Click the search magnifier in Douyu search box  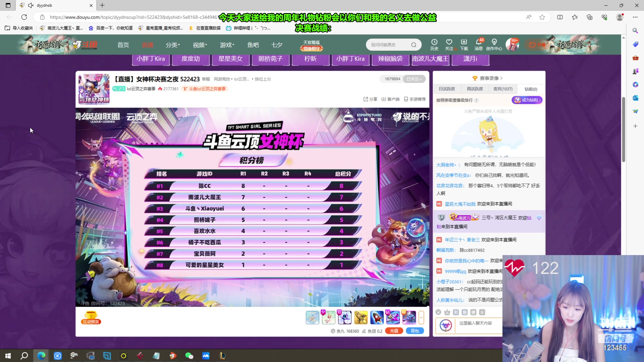(414, 45)
